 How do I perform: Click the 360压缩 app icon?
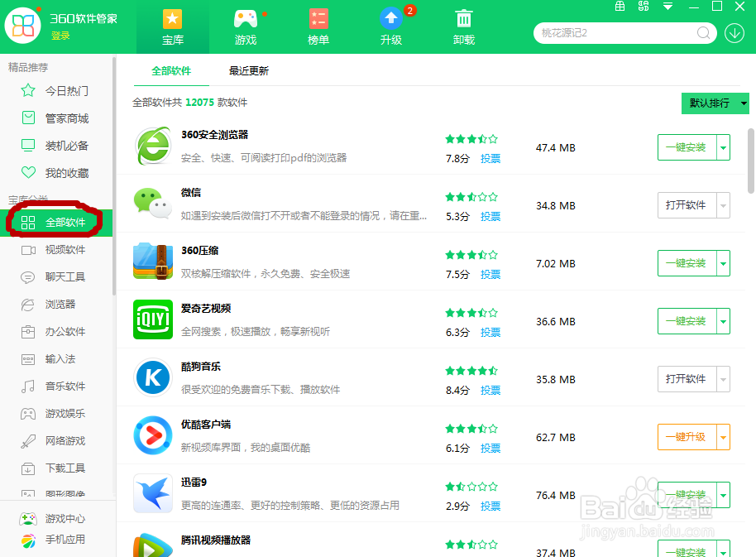pos(153,262)
